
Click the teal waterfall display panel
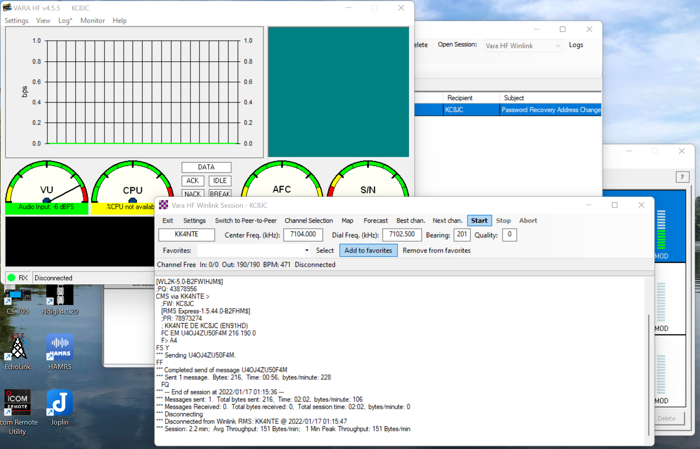pos(338,92)
